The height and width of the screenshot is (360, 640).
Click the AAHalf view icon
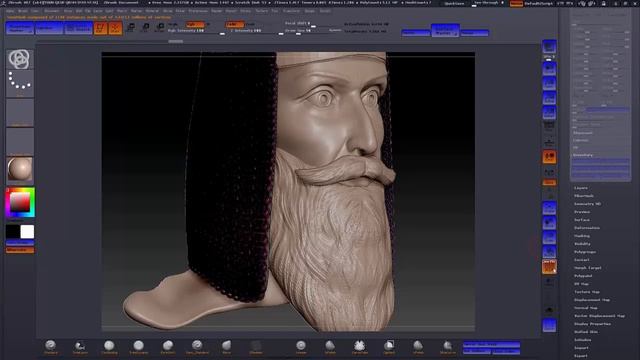tap(549, 112)
